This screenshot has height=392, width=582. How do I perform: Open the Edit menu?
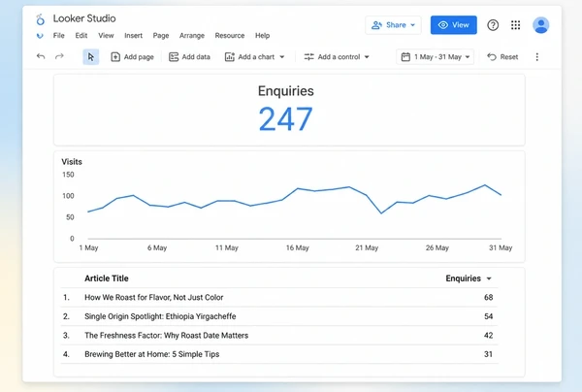81,36
